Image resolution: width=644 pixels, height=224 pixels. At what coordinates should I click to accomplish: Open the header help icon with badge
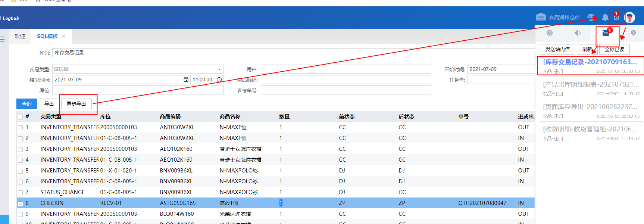pos(616,18)
